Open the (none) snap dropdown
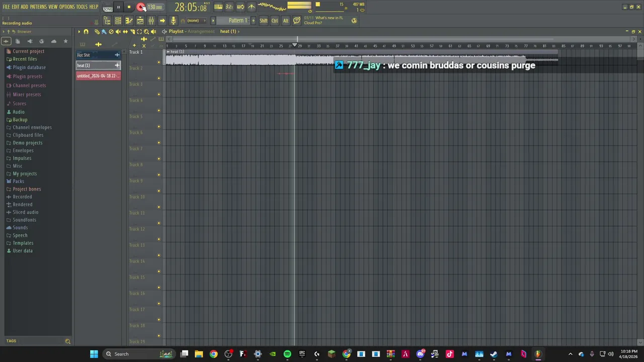The width and height of the screenshot is (644, 362). pyautogui.click(x=197, y=21)
